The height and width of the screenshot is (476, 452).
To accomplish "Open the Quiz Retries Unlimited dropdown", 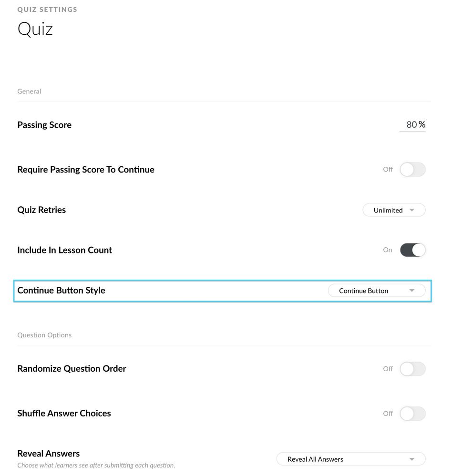I will (x=394, y=210).
